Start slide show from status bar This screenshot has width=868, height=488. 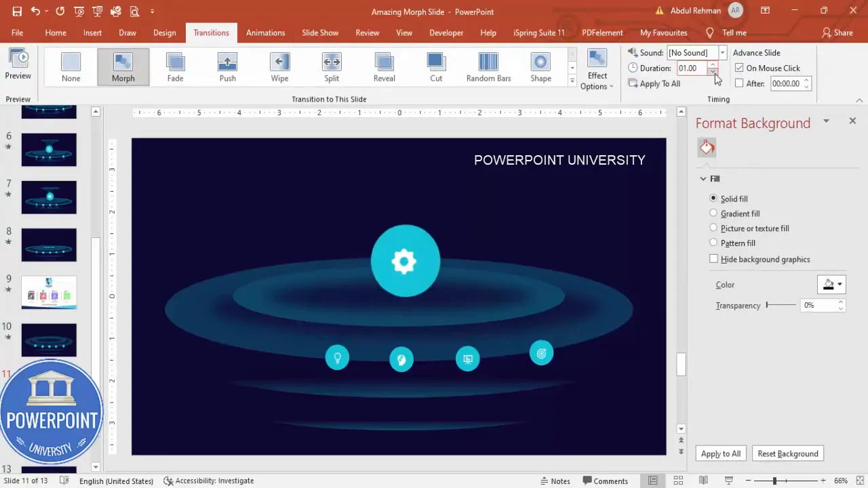coord(729,481)
